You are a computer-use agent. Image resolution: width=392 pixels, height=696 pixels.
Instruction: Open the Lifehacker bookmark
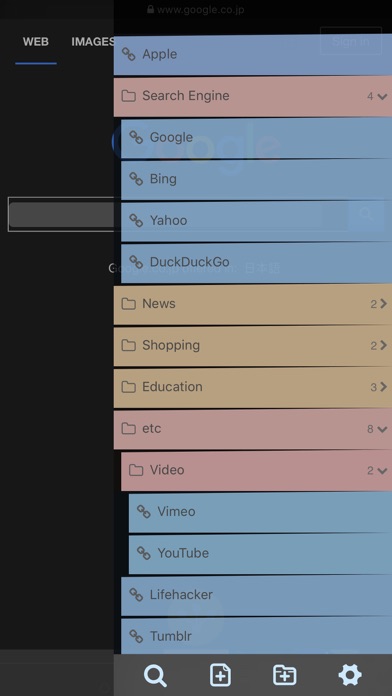pyautogui.click(x=257, y=595)
